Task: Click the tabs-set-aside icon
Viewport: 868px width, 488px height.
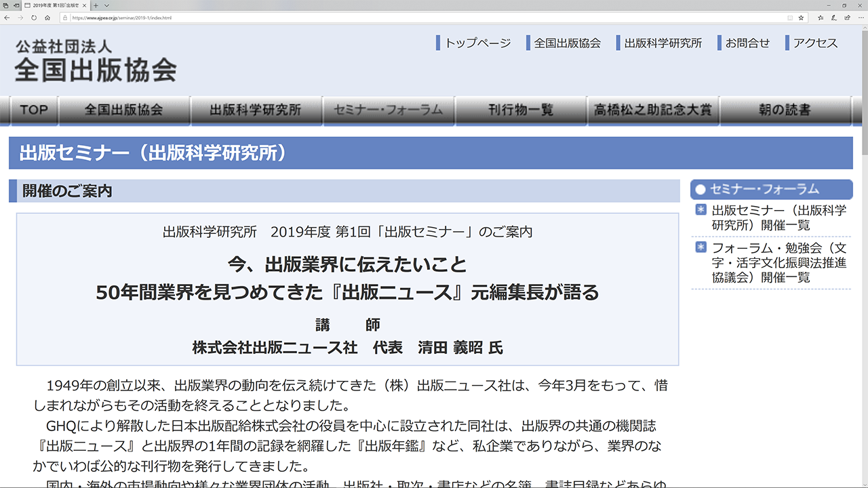Action: (x=5, y=5)
